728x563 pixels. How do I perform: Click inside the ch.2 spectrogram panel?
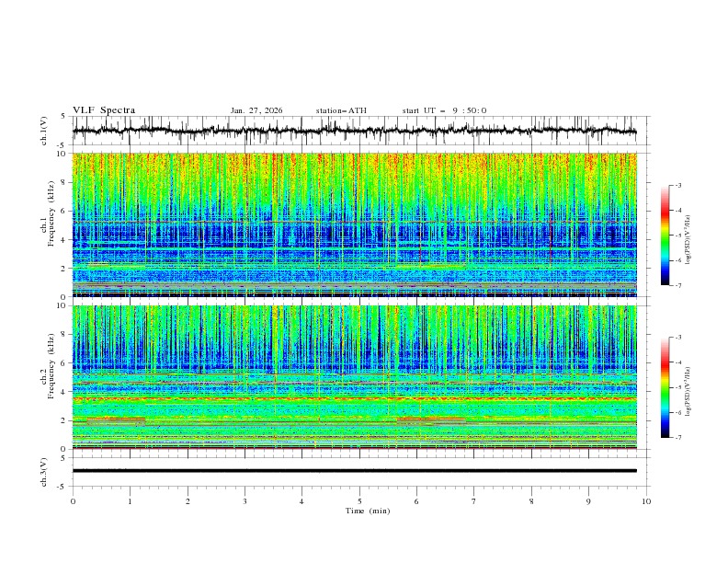point(354,377)
